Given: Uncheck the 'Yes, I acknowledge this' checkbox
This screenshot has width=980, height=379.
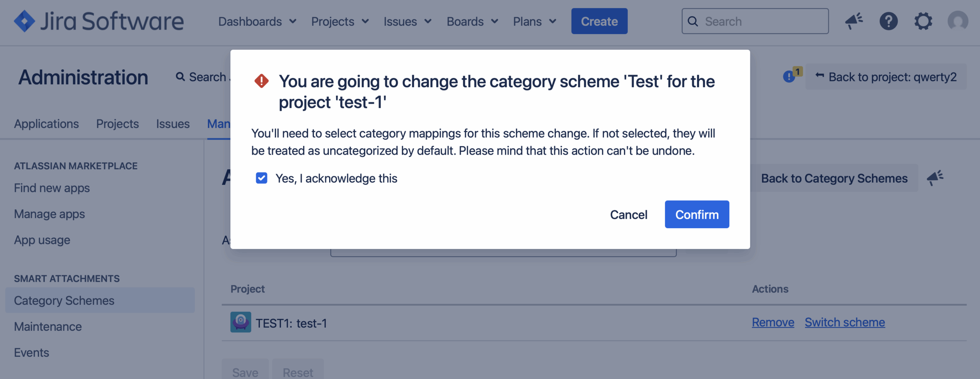Looking at the screenshot, I should pyautogui.click(x=261, y=178).
